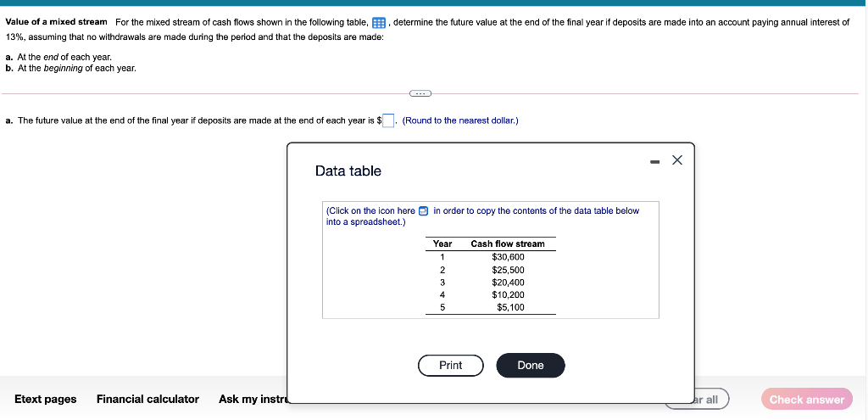Select the $25,500 cash flow cell
This screenshot has height=420, width=868.
coord(508,270)
